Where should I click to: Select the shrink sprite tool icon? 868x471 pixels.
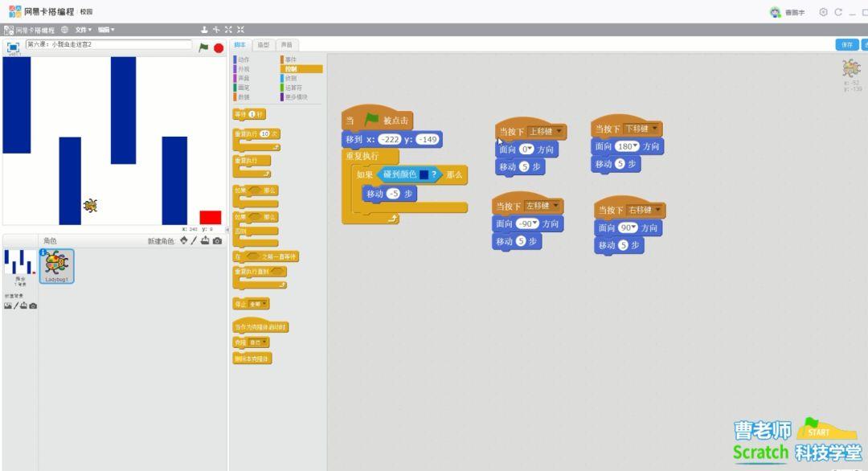point(240,30)
